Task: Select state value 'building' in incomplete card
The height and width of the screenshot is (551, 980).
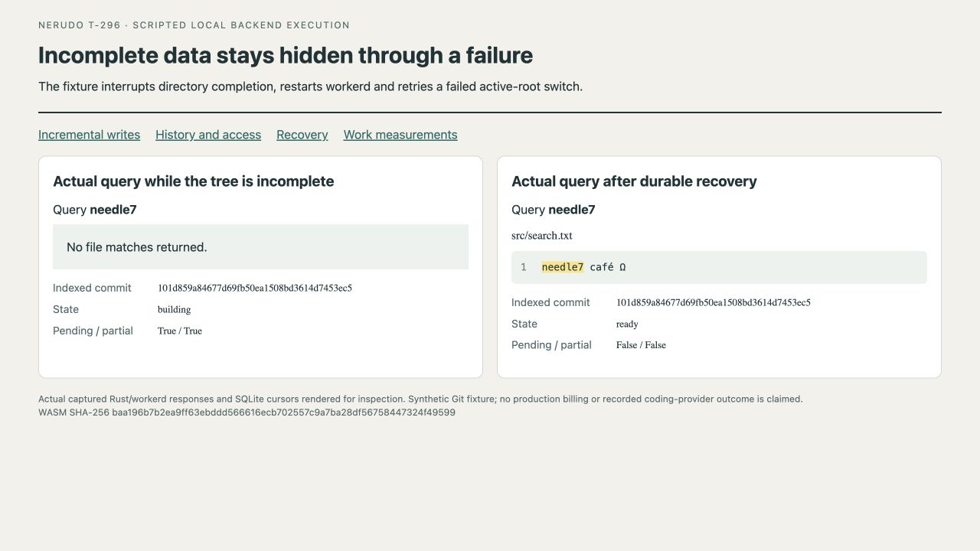Action: [x=174, y=309]
